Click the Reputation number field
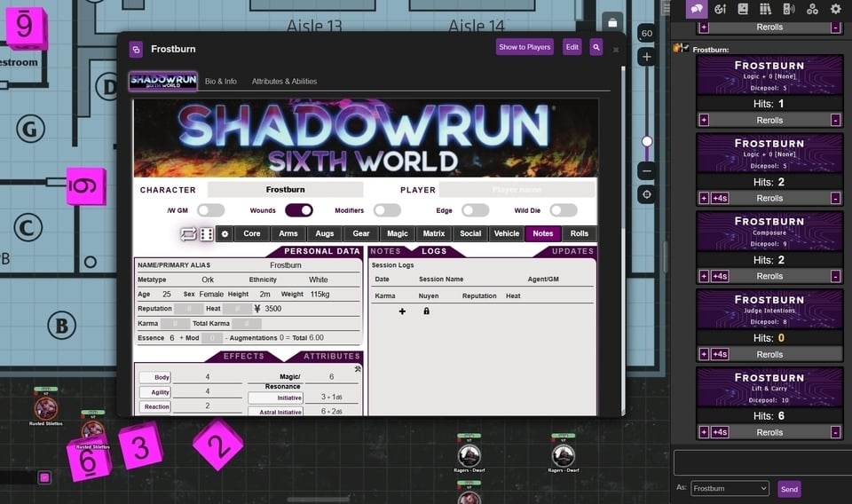 click(188, 309)
